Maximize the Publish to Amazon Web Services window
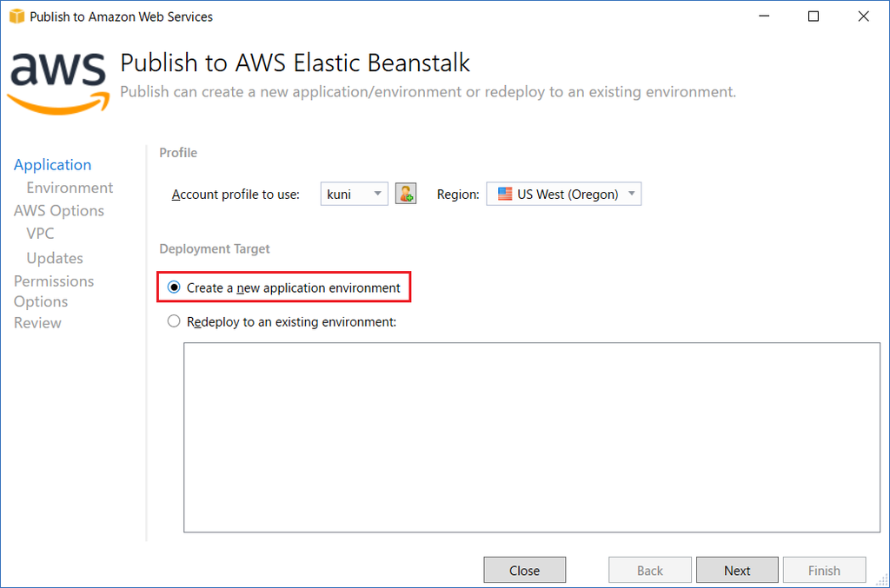 pyautogui.click(x=814, y=17)
